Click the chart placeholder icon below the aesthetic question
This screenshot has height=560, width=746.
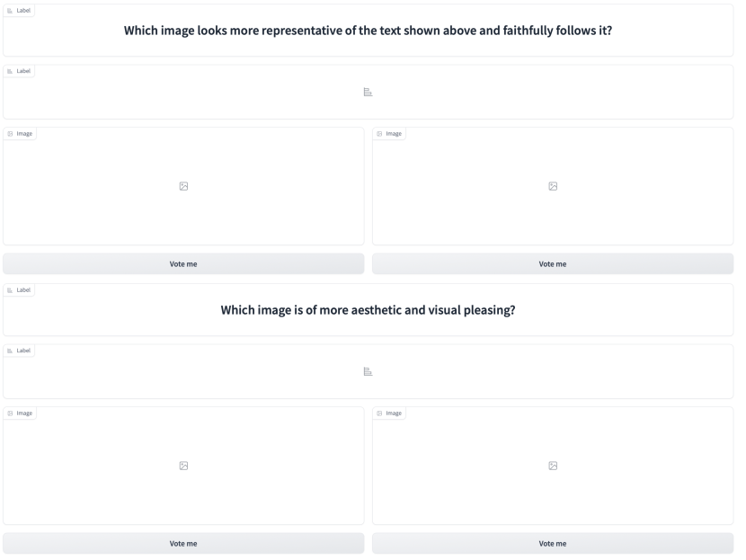click(x=368, y=371)
